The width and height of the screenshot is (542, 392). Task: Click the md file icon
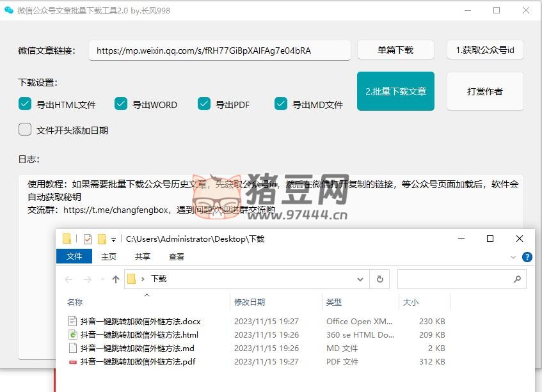pyautogui.click(x=72, y=349)
